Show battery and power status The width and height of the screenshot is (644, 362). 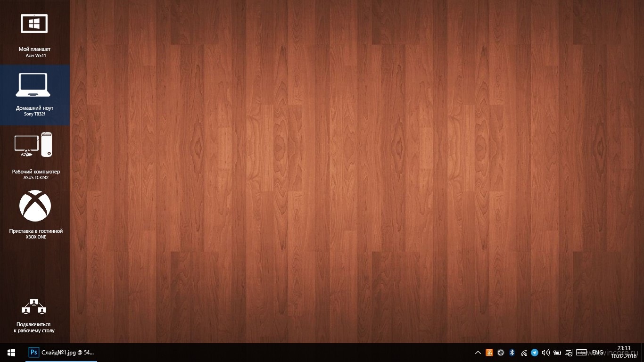[557, 353]
